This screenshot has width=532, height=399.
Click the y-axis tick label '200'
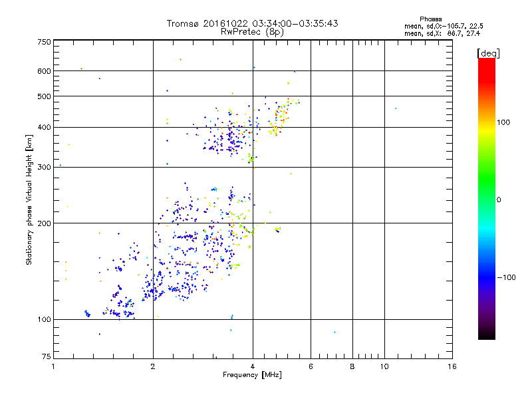44,223
